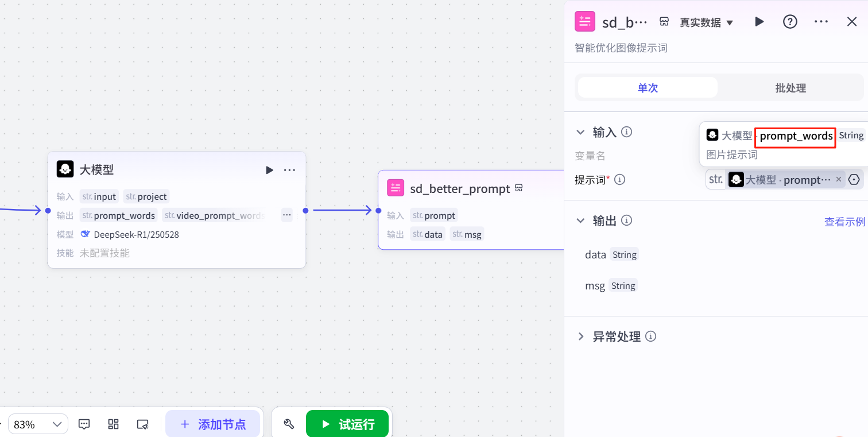868x437 pixels.
Task: Show info tooltip for 输入 section
Action: pyautogui.click(x=627, y=132)
